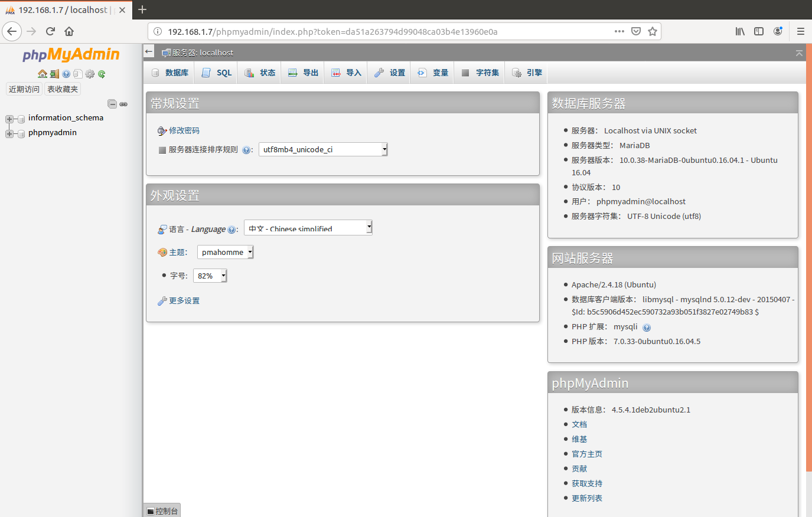Click the page's vertical scrollbar
This screenshot has width=812, height=517.
pos(809,257)
